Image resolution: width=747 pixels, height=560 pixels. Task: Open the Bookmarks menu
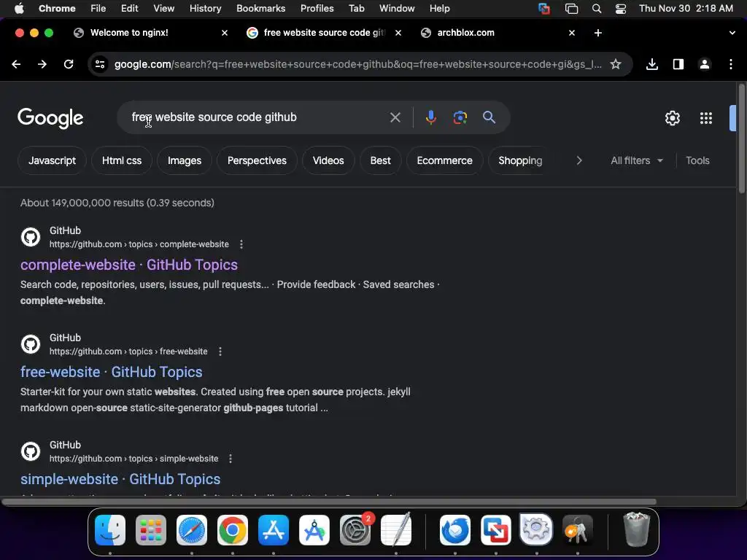point(260,9)
